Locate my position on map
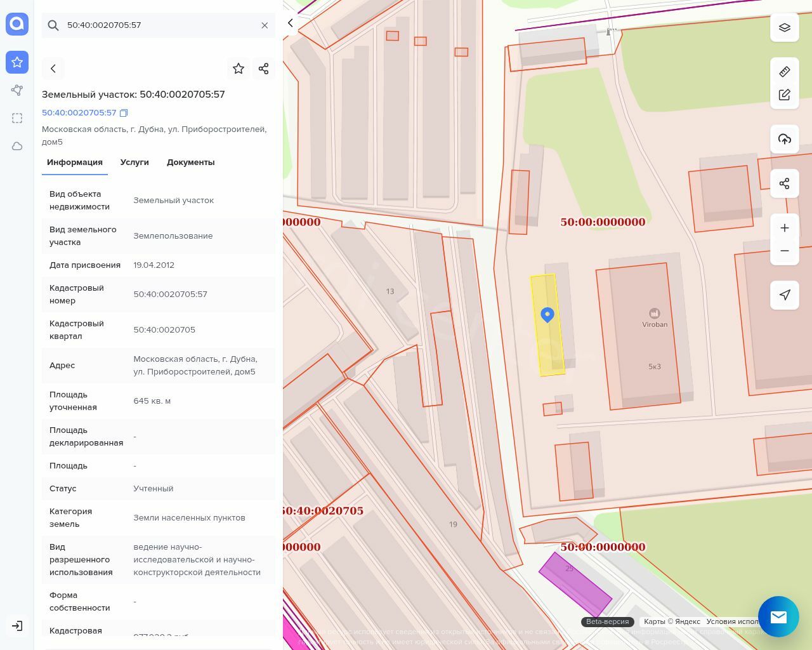812x650 pixels. point(784,295)
